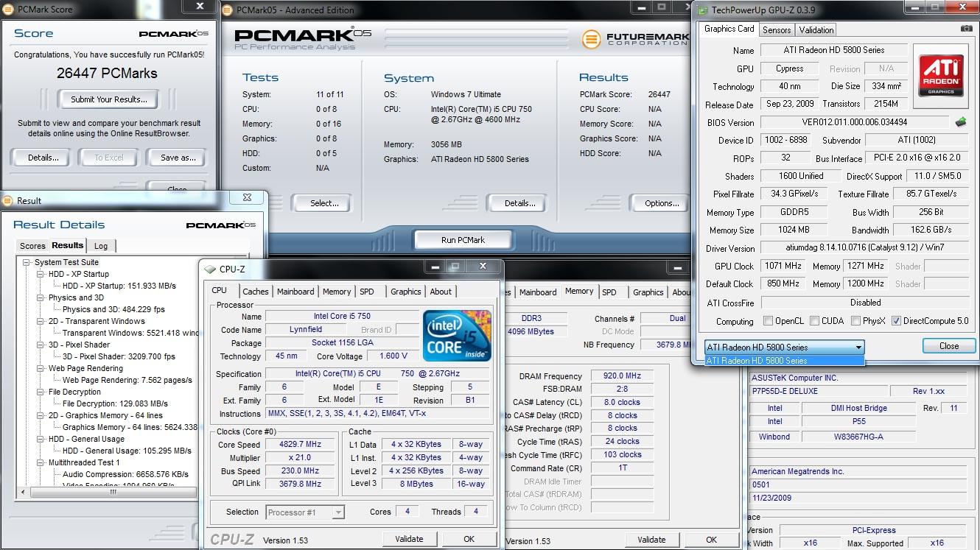The height and width of the screenshot is (550, 980).
Task: Select the SPD tab in front CPU-Z window
Action: click(367, 292)
